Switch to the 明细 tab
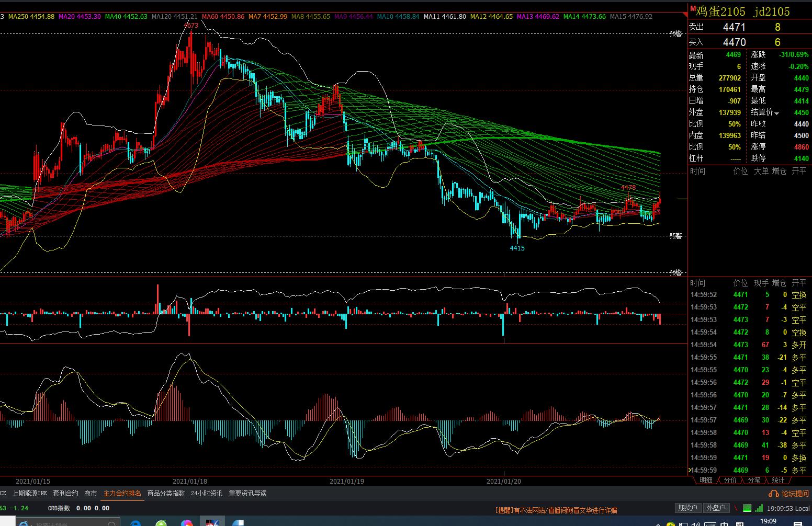This screenshot has width=812, height=526. coord(706,480)
